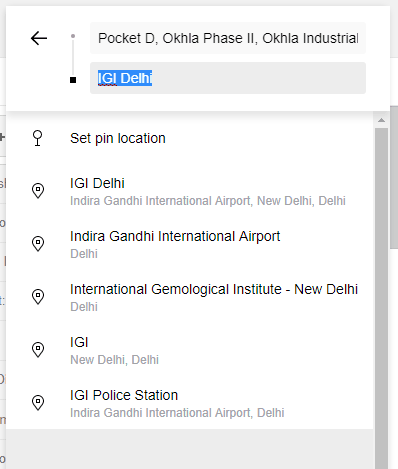Screen dimensions: 398x469
Task: Select IGI Delhi suggestion
Action: (190, 191)
